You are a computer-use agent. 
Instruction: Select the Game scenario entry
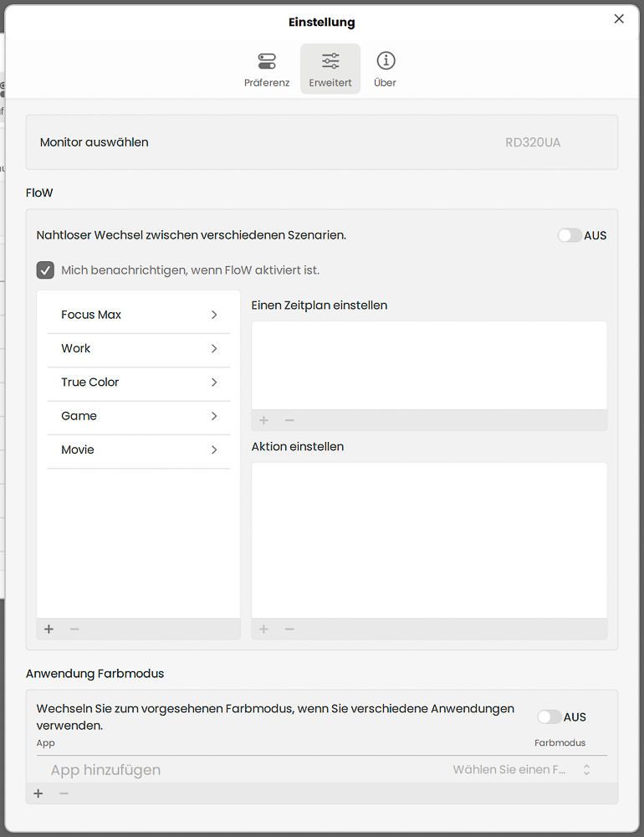[139, 416]
